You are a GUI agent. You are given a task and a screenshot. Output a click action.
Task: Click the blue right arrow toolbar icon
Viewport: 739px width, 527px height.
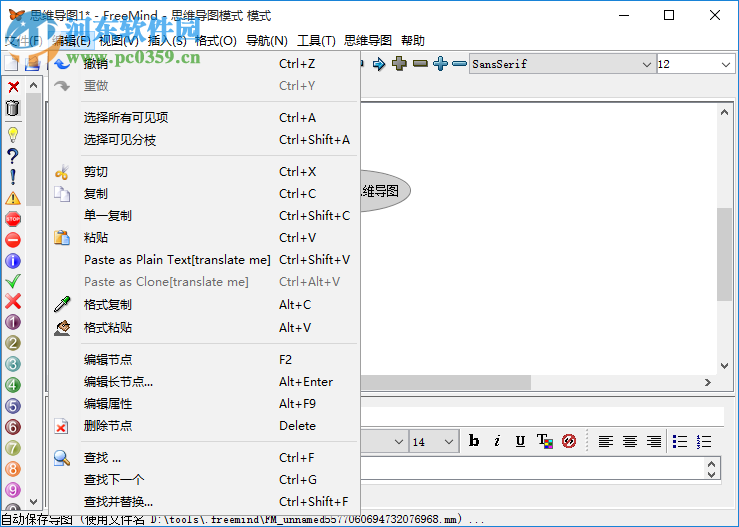click(x=378, y=64)
